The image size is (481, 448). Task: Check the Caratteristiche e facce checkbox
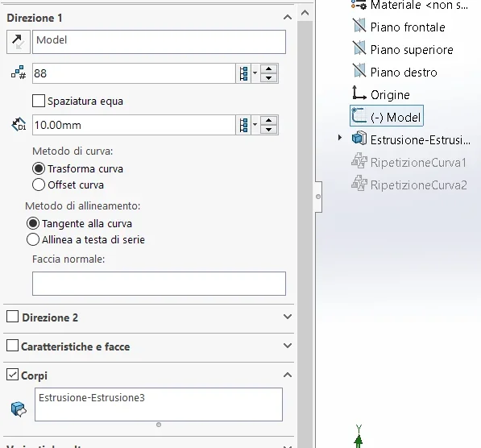click(12, 346)
